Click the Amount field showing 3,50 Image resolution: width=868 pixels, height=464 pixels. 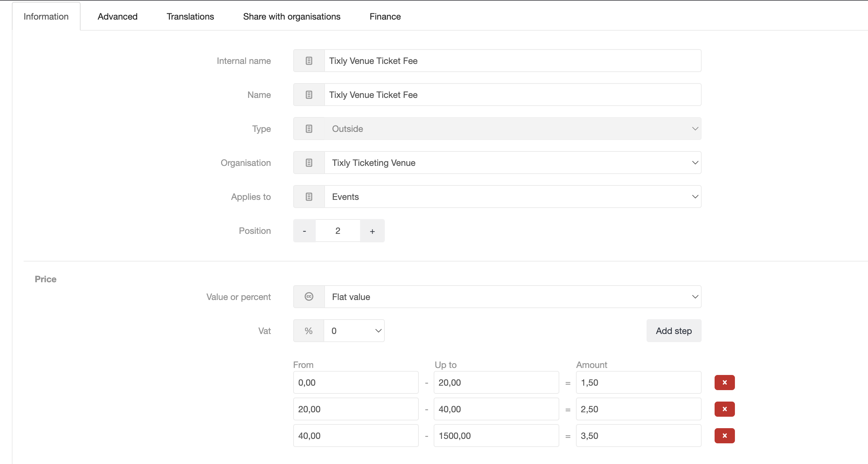(638, 436)
